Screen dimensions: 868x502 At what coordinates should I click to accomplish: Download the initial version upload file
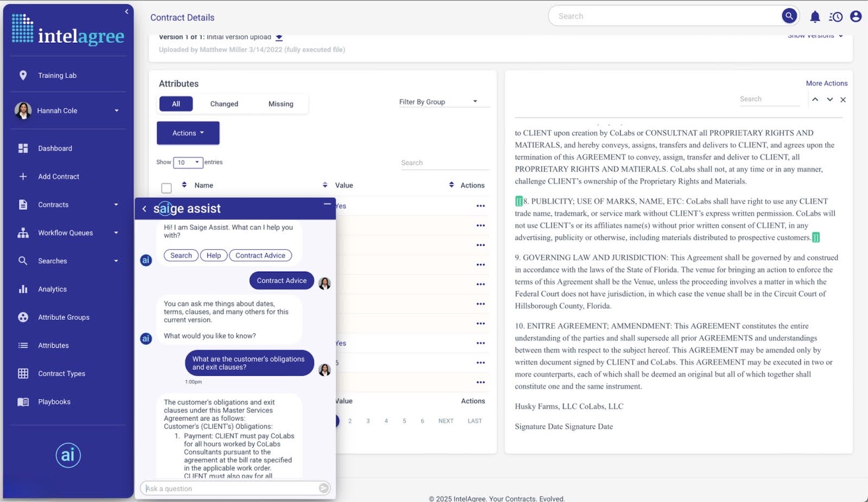tap(279, 37)
